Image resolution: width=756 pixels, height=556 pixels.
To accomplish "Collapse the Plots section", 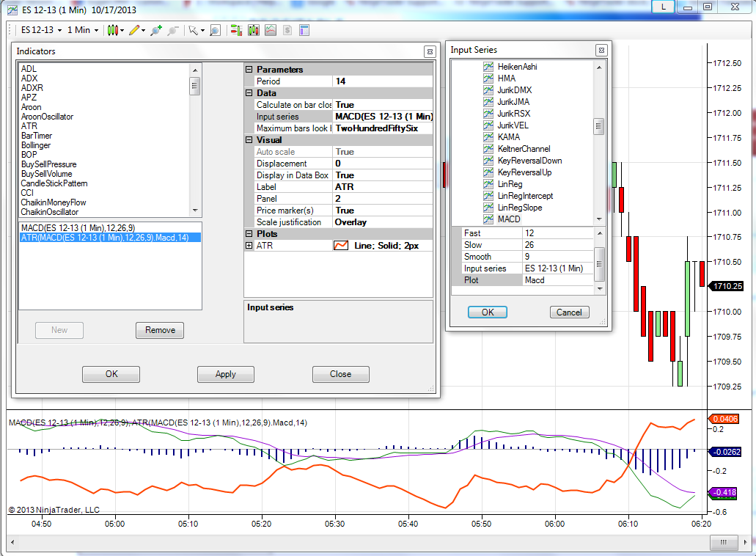I will [249, 234].
